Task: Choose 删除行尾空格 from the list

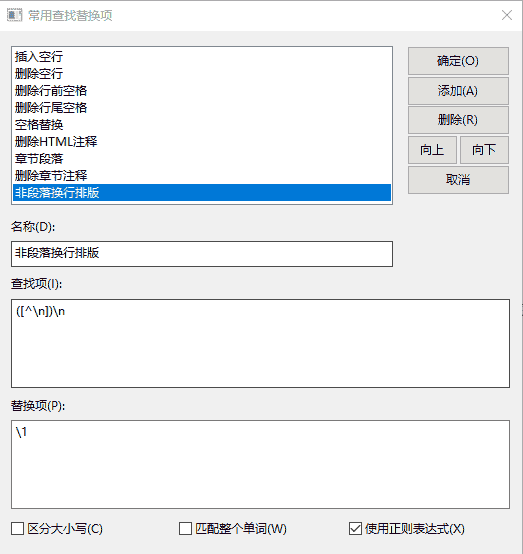Action: 202,107
